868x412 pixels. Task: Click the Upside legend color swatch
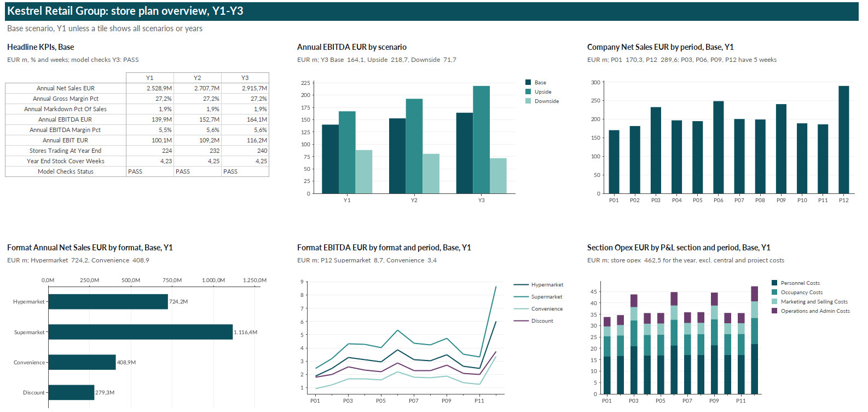pos(528,92)
